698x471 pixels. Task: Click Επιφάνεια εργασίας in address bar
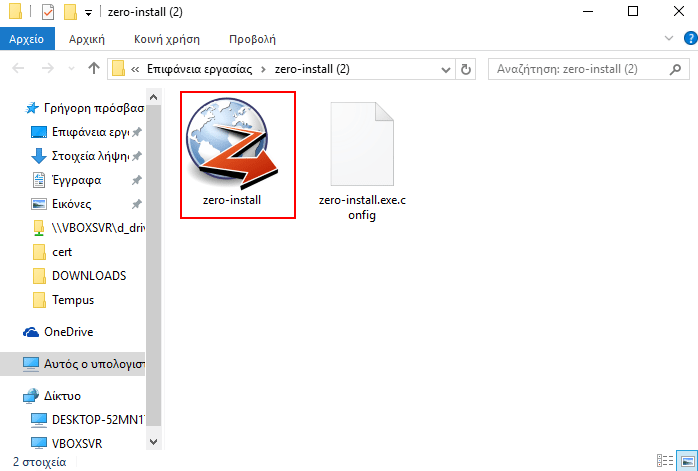(x=199, y=69)
